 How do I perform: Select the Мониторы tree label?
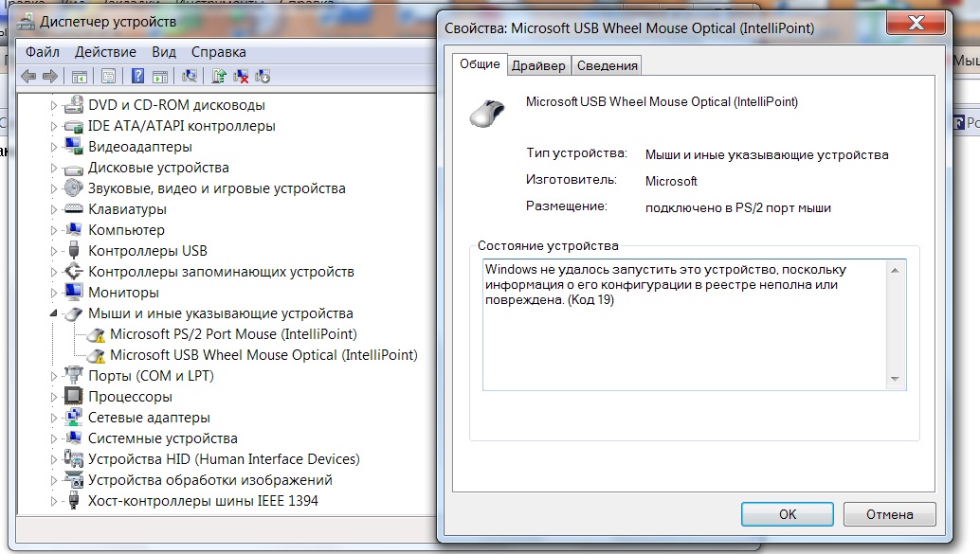124,293
